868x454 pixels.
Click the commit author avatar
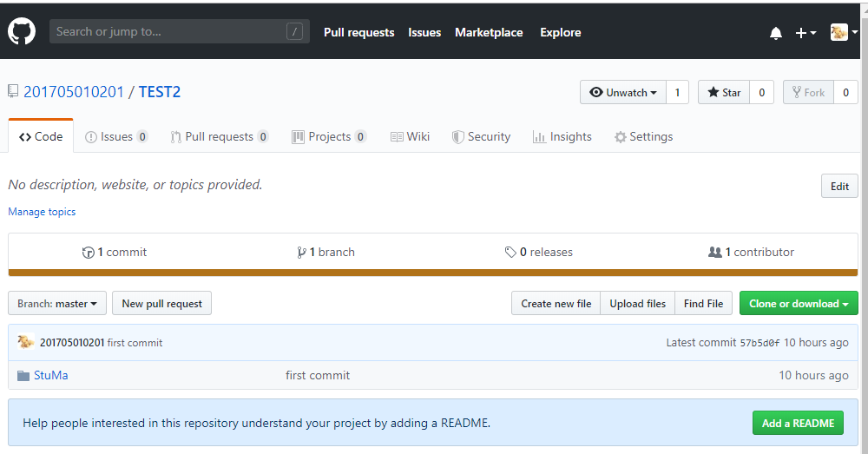coord(26,342)
